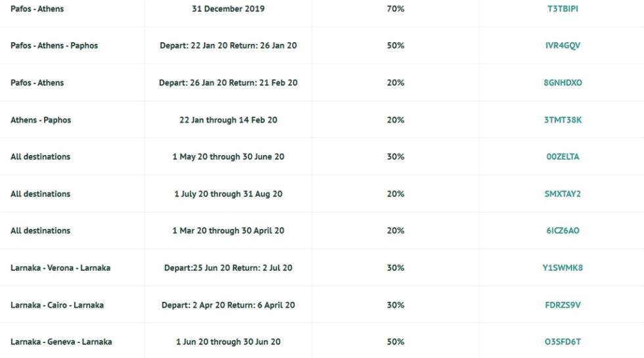
Task: Click the Y1SWMK8 code link
Action: click(x=563, y=268)
